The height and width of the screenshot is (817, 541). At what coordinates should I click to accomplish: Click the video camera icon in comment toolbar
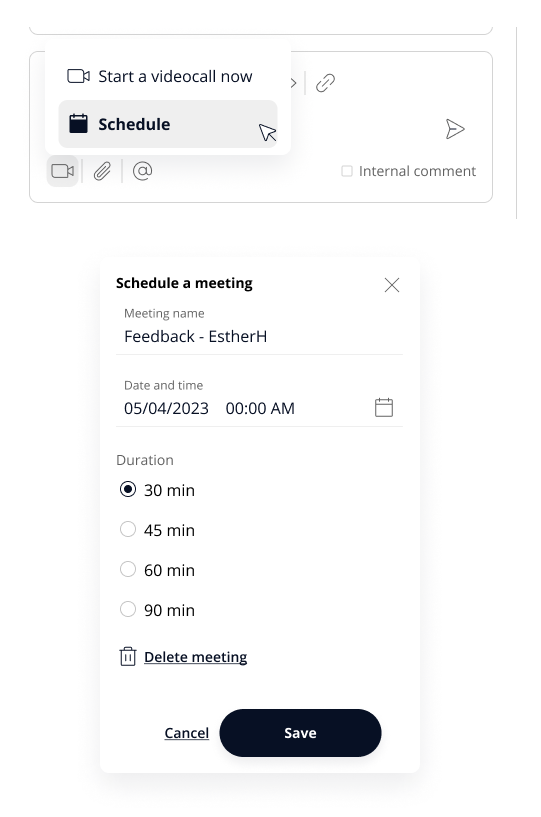pyautogui.click(x=63, y=171)
